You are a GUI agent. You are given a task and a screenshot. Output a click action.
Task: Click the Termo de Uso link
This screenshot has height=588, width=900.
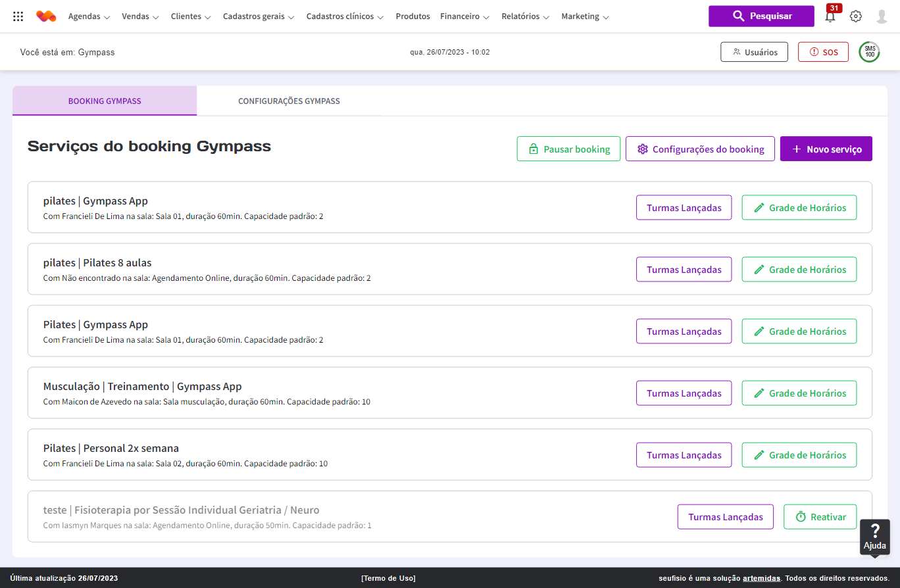click(x=388, y=578)
